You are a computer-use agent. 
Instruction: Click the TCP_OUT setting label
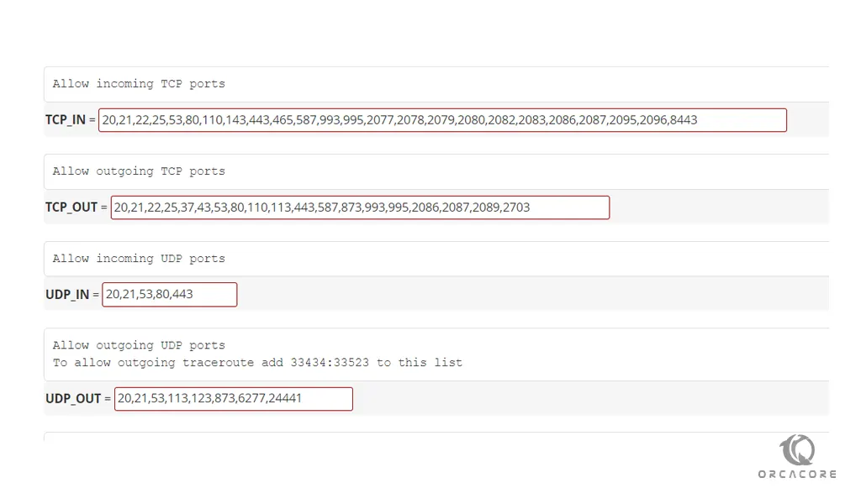71,207
